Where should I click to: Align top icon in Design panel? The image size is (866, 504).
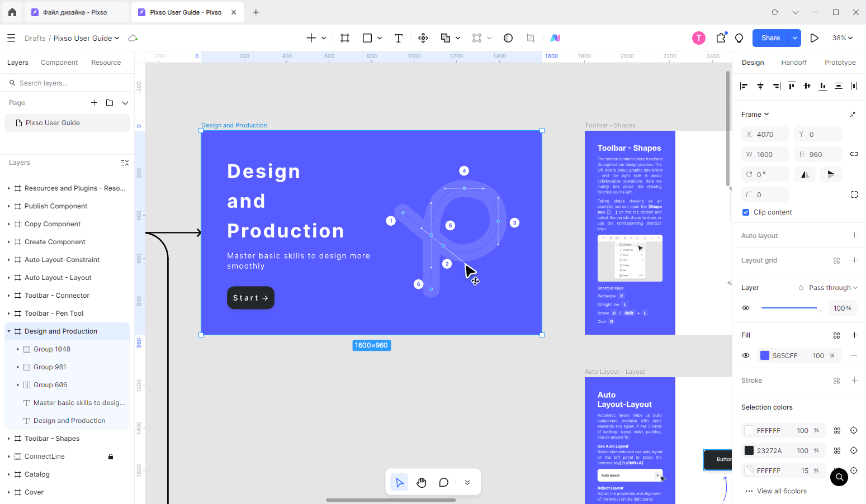click(791, 86)
